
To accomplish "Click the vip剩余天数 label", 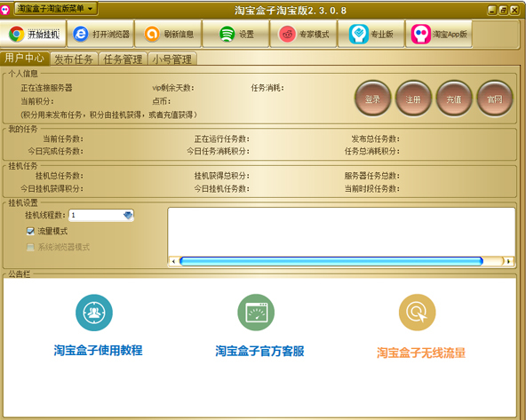I will (173, 88).
